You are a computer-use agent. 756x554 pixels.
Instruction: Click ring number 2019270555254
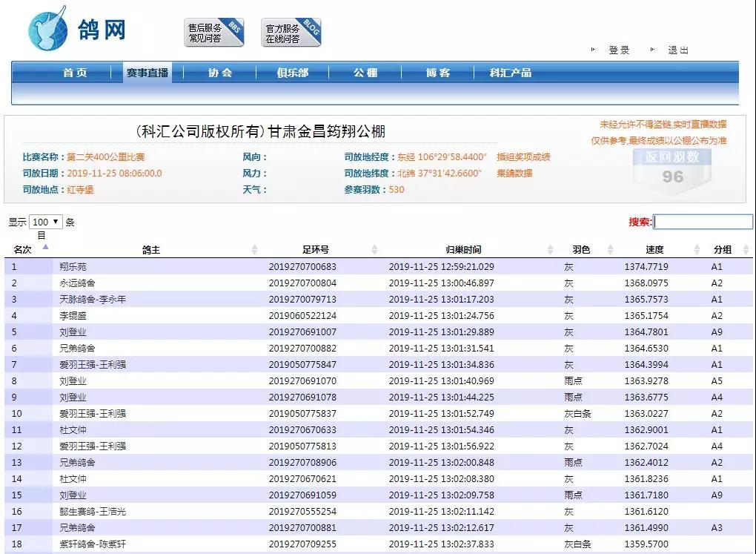click(x=303, y=512)
